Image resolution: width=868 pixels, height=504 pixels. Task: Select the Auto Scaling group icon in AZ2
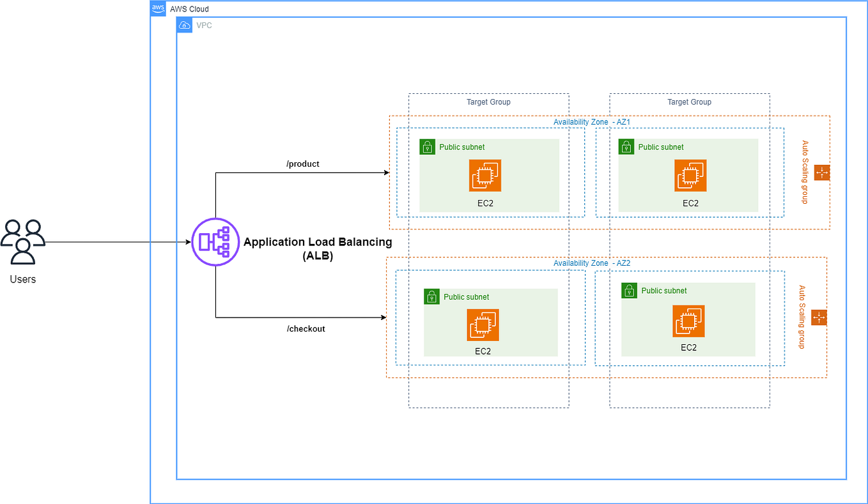[x=819, y=317]
